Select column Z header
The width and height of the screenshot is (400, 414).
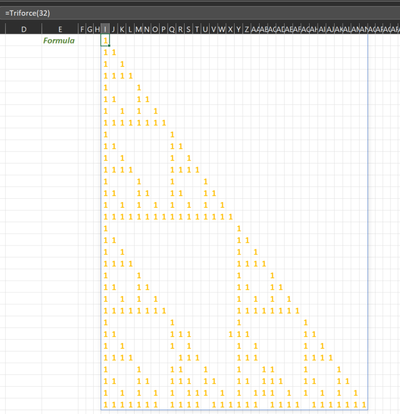[x=247, y=29]
